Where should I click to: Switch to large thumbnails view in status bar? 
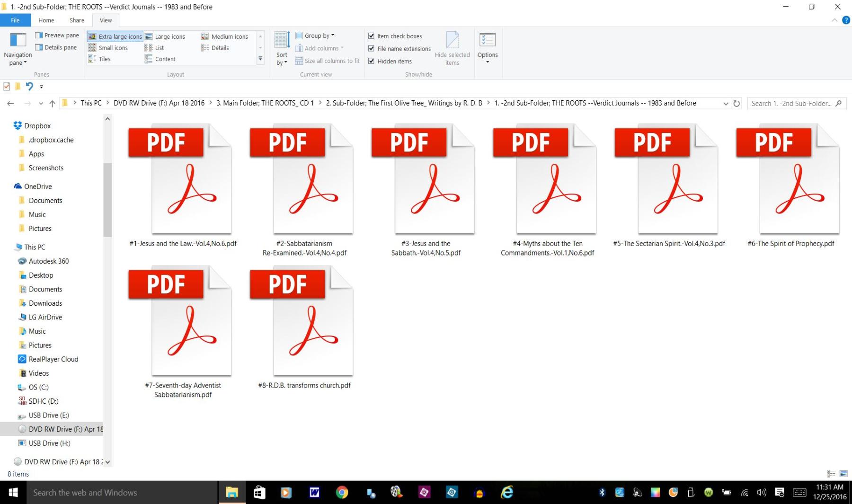[x=843, y=474]
